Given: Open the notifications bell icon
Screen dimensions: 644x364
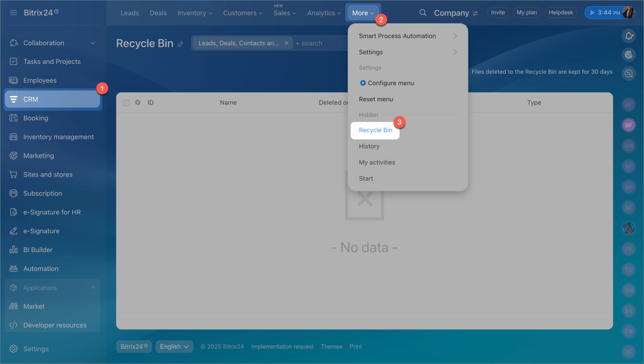Looking at the screenshot, I should pos(628,36).
